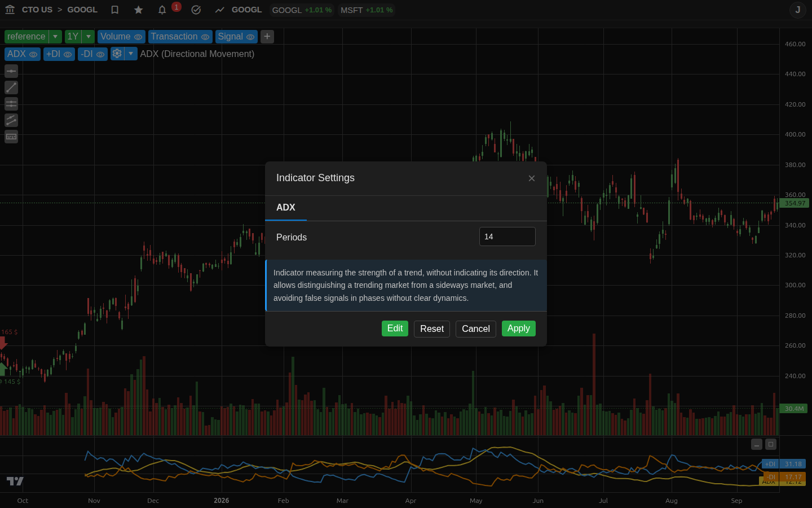Click the CTO US breadcrumb

(37, 10)
